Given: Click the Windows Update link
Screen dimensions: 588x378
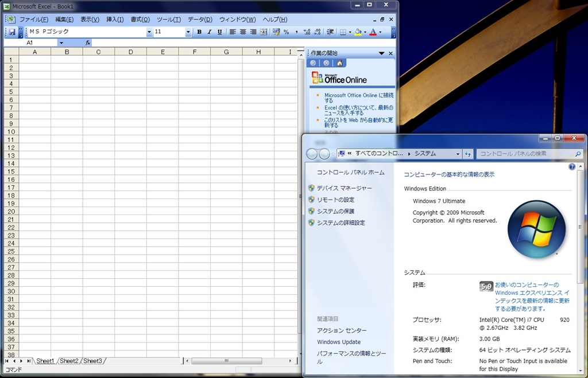Looking at the screenshot, I should tap(339, 342).
